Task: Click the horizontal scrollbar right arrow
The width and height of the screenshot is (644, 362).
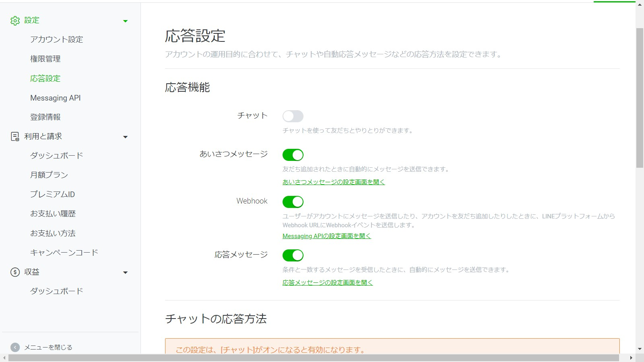Action: coord(631,358)
